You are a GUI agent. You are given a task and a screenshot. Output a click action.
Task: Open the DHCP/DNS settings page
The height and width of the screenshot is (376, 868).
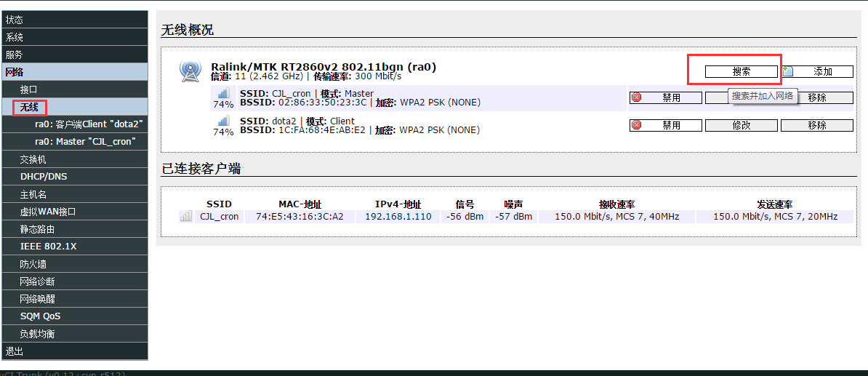coord(44,177)
